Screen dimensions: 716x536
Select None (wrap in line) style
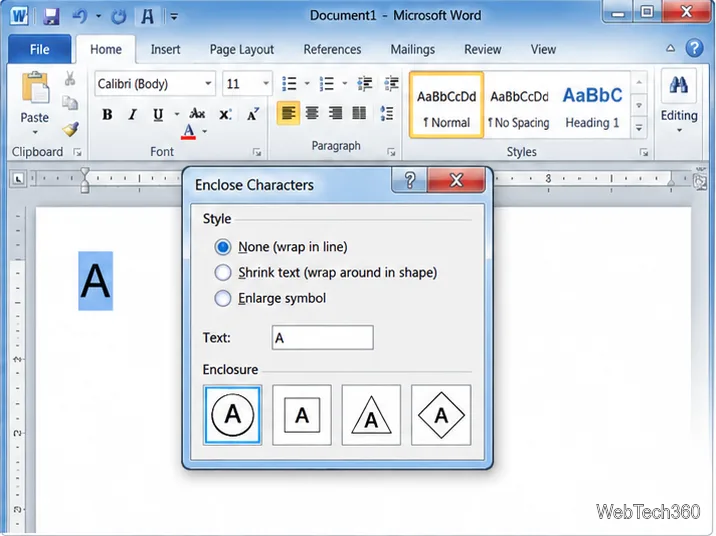223,247
